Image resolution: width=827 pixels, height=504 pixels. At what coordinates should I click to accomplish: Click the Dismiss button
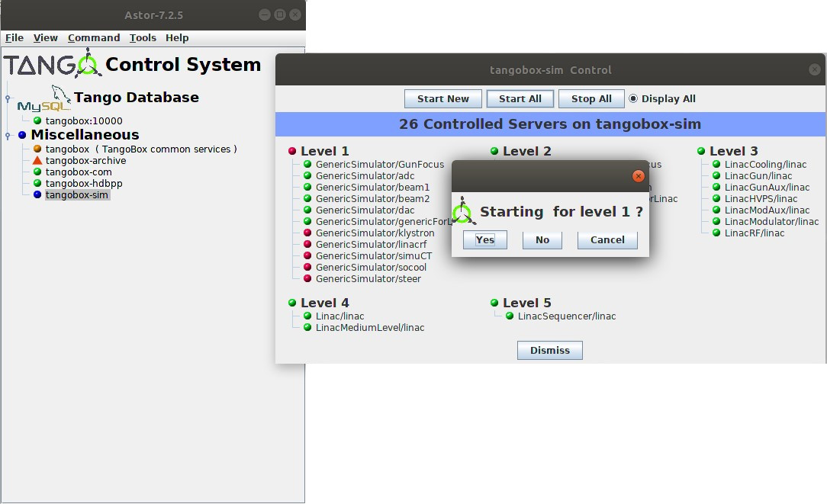point(549,350)
